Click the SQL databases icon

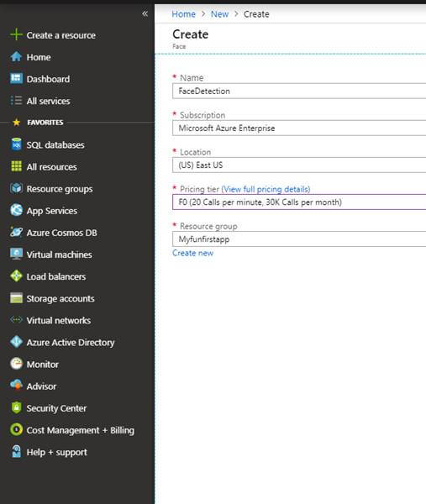click(16, 144)
